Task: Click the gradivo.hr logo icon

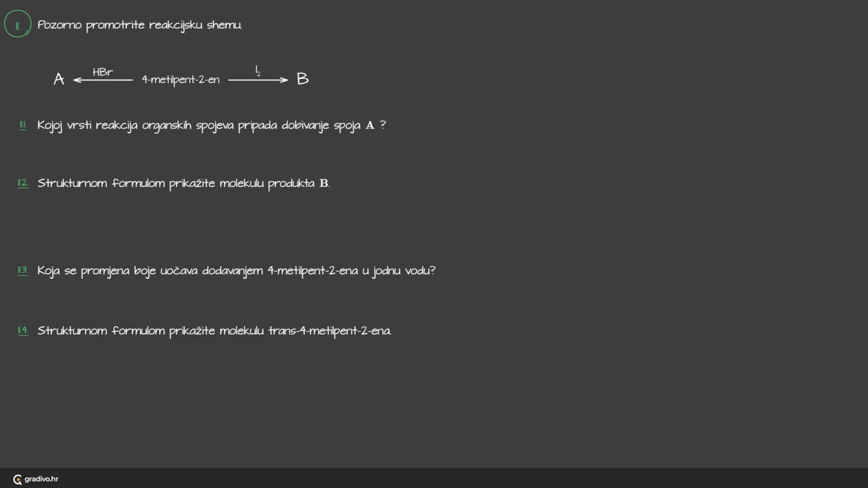Action: (18, 479)
